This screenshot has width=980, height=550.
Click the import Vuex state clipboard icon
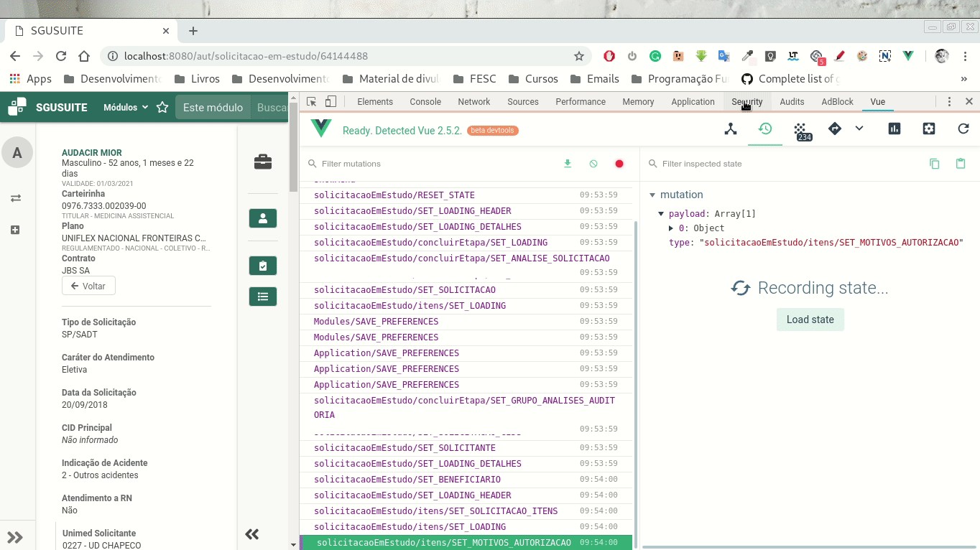(x=961, y=164)
